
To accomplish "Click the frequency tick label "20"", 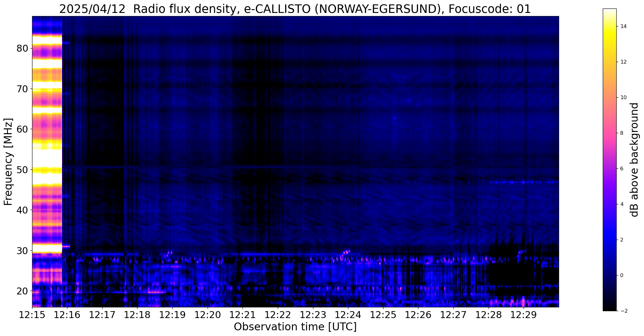I will coord(22,291).
